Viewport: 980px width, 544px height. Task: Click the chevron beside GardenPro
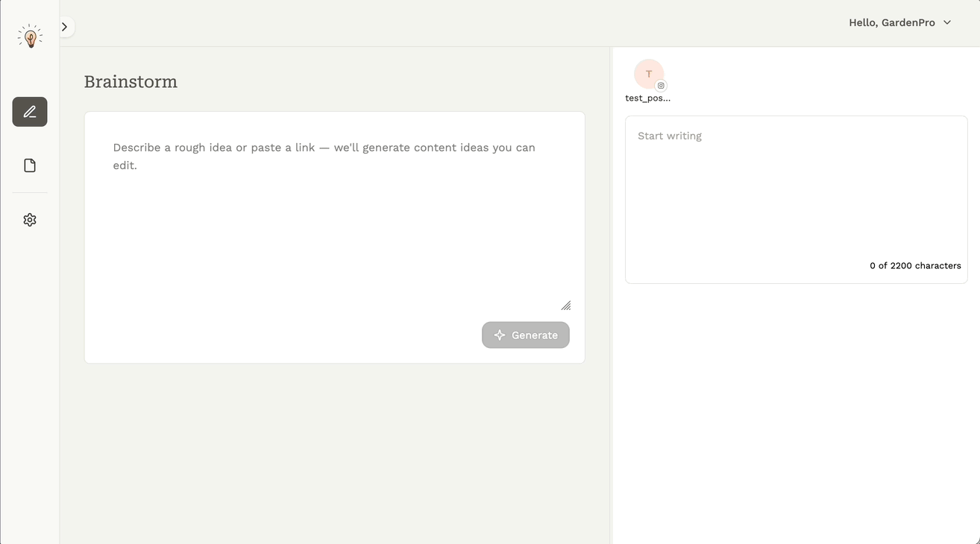click(947, 22)
